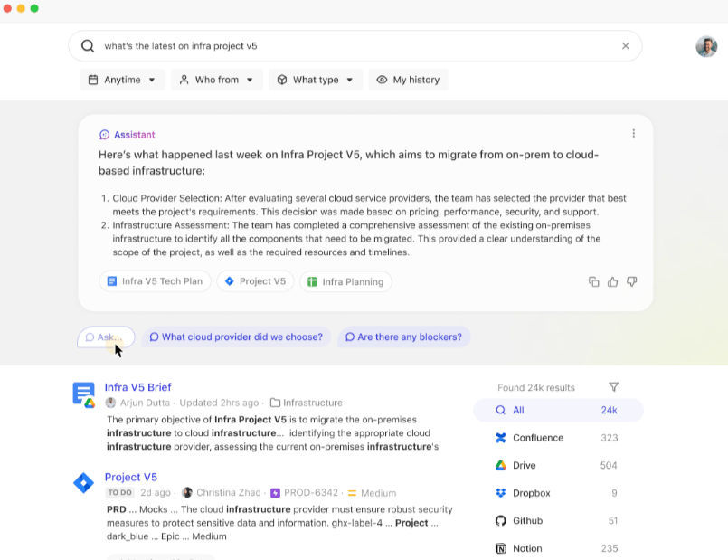Screen dimensions: 728x560
Task: Filter results by Github
Action: point(558,520)
